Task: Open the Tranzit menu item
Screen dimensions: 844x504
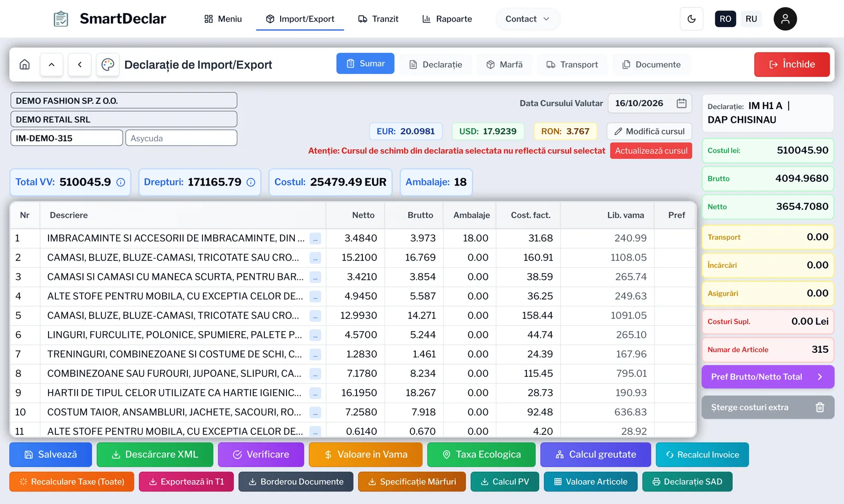Action: coord(378,19)
